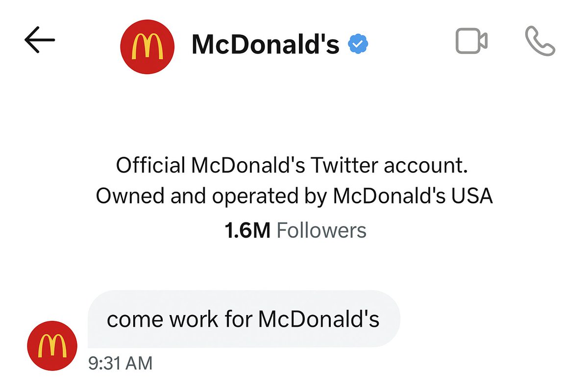Click 'Owned and operated by McDonald's USA' text

(294, 196)
